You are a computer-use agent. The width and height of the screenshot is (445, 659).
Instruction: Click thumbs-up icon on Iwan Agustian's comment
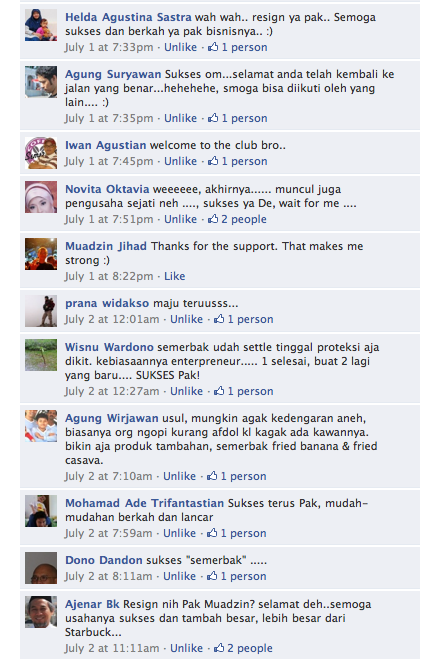coord(213,161)
